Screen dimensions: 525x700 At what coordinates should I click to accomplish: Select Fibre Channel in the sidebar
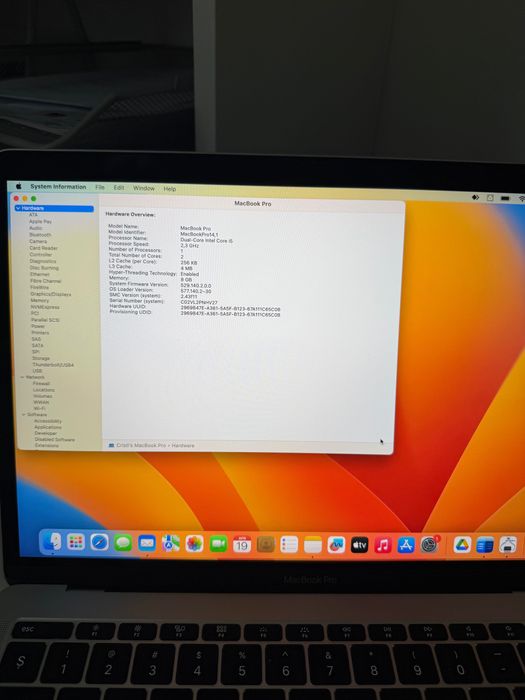tap(46, 281)
